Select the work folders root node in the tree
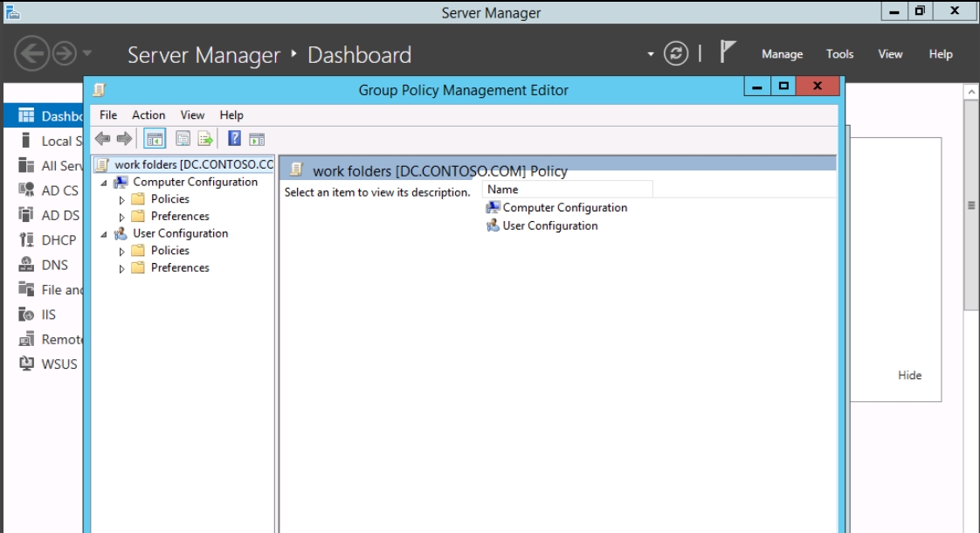 [x=194, y=164]
